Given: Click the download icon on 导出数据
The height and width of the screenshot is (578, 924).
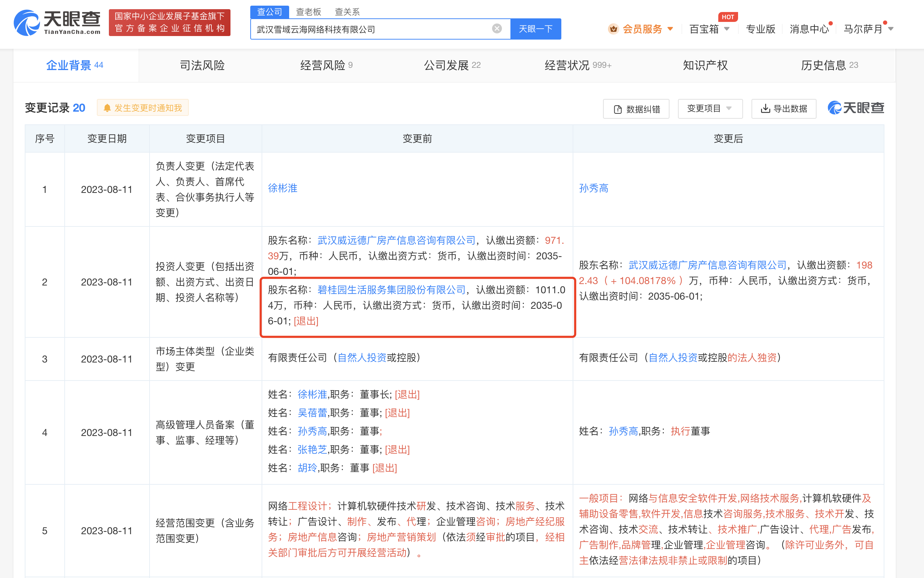Looking at the screenshot, I should tap(765, 109).
